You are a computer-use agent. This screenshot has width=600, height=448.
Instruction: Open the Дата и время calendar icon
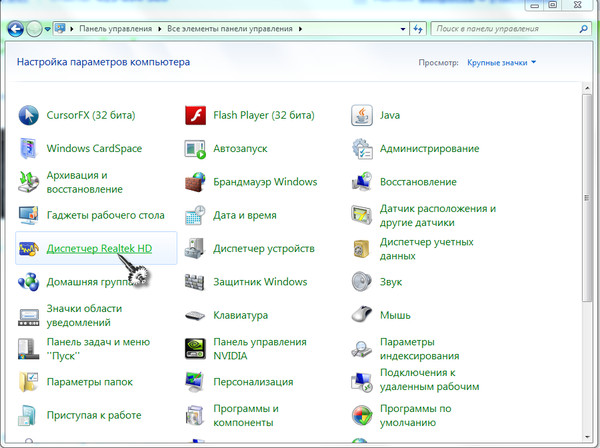pyautogui.click(x=195, y=215)
